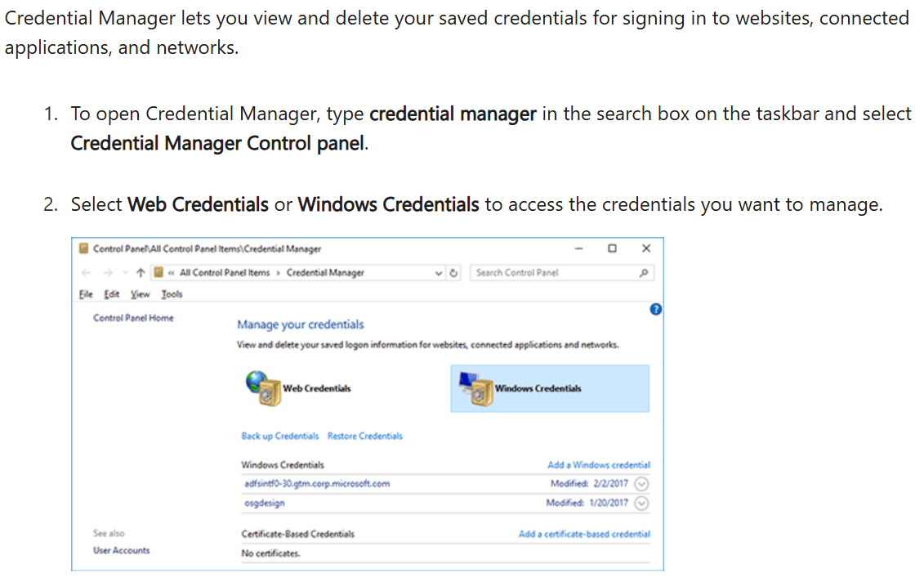Click the search magnifier icon
The height and width of the screenshot is (582, 924).
644,273
